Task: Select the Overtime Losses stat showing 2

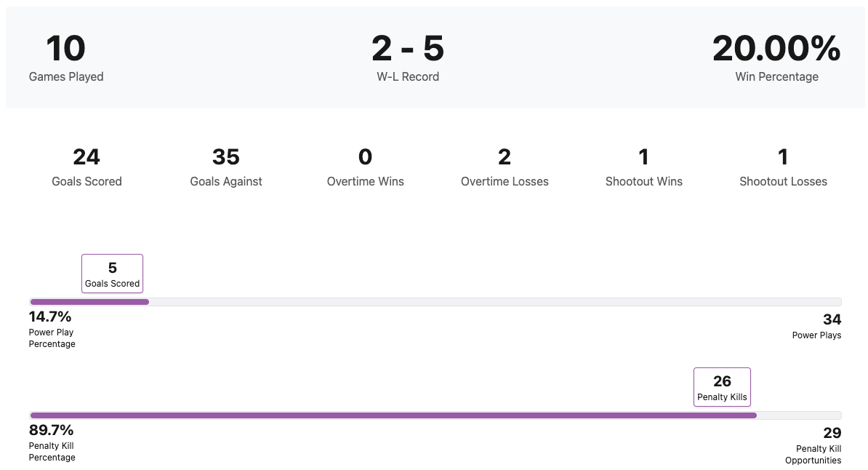Action: coord(505,157)
